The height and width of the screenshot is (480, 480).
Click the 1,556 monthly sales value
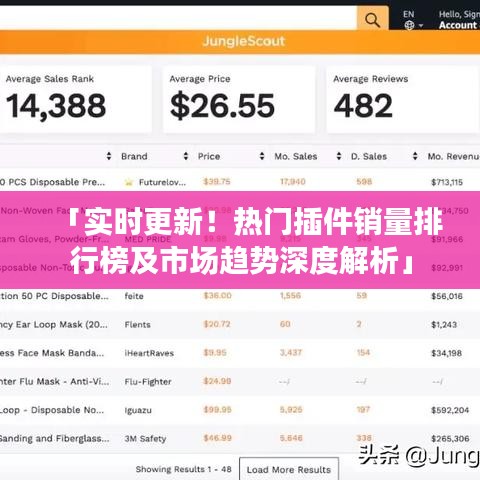[x=291, y=296]
